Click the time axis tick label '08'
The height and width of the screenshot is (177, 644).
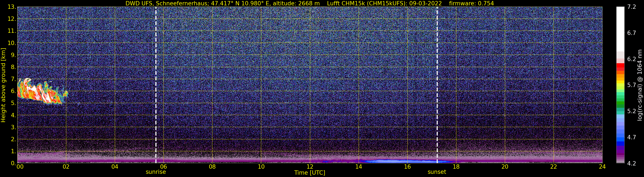[x=212, y=167]
